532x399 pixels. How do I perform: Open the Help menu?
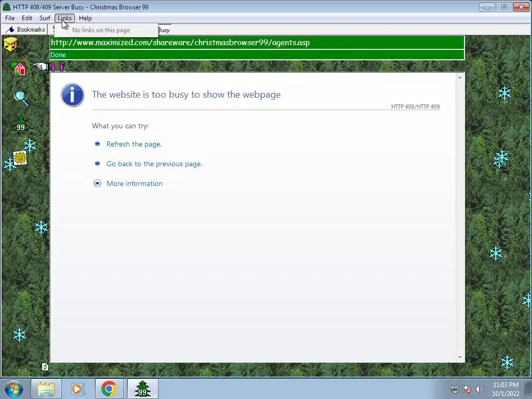coord(85,18)
